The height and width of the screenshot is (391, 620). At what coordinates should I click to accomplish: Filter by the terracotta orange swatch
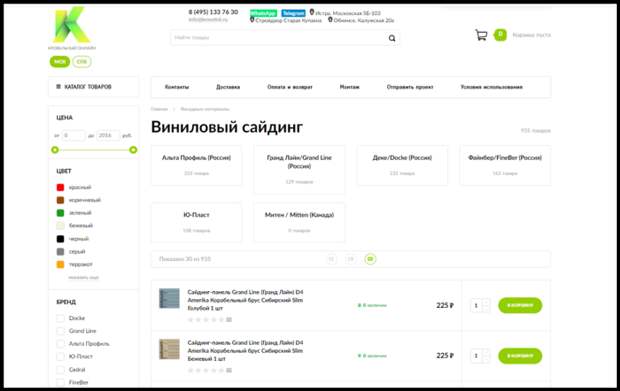click(60, 264)
